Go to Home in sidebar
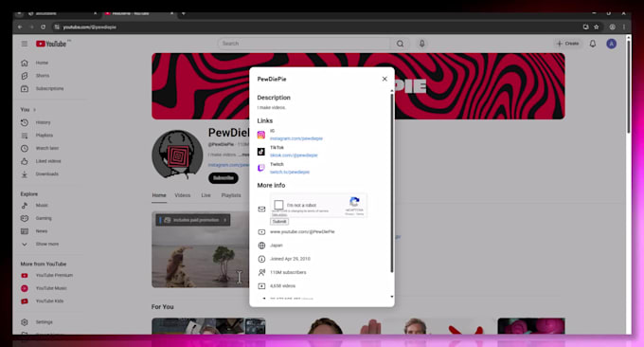This screenshot has width=644, height=347. (x=42, y=63)
